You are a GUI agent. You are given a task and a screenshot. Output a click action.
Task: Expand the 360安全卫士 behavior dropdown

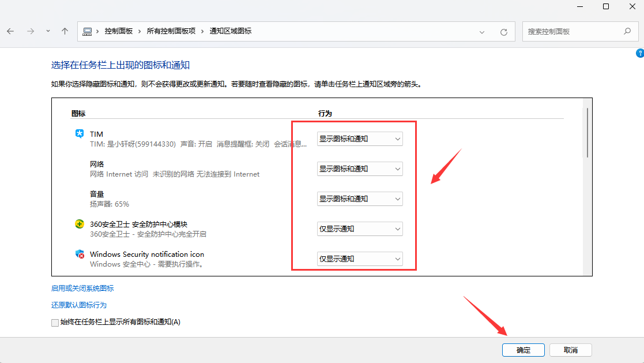pos(360,229)
